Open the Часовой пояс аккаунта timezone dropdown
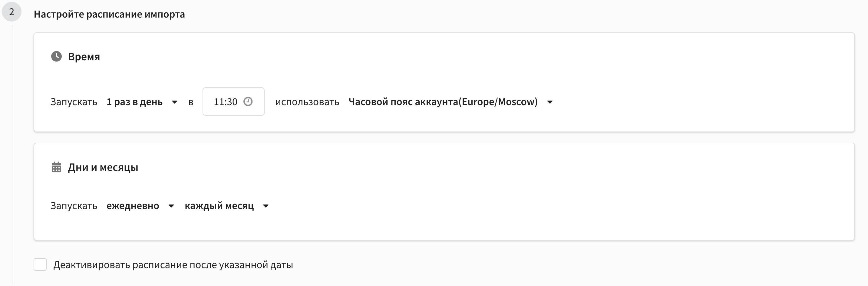868x286 pixels. point(451,102)
